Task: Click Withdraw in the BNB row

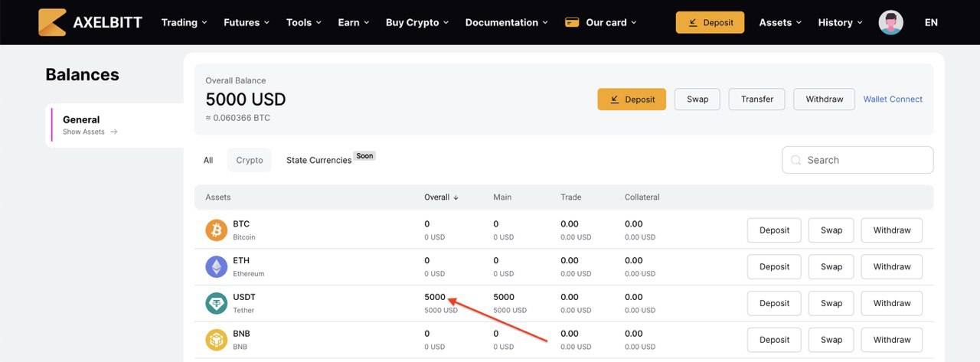Action: tap(892, 340)
